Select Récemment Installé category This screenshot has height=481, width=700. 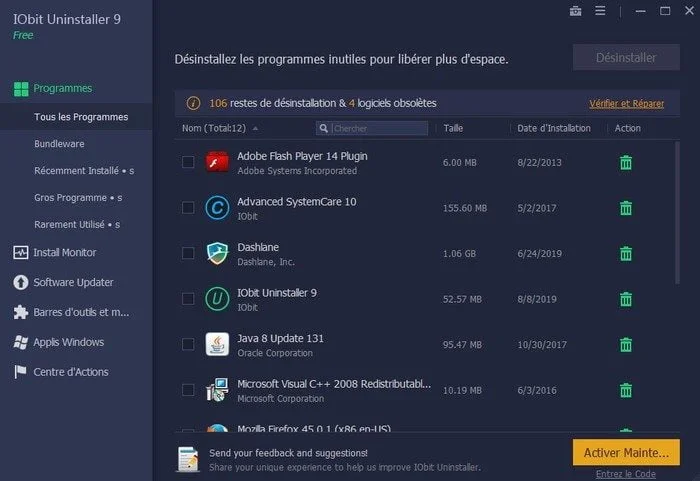[x=84, y=171]
